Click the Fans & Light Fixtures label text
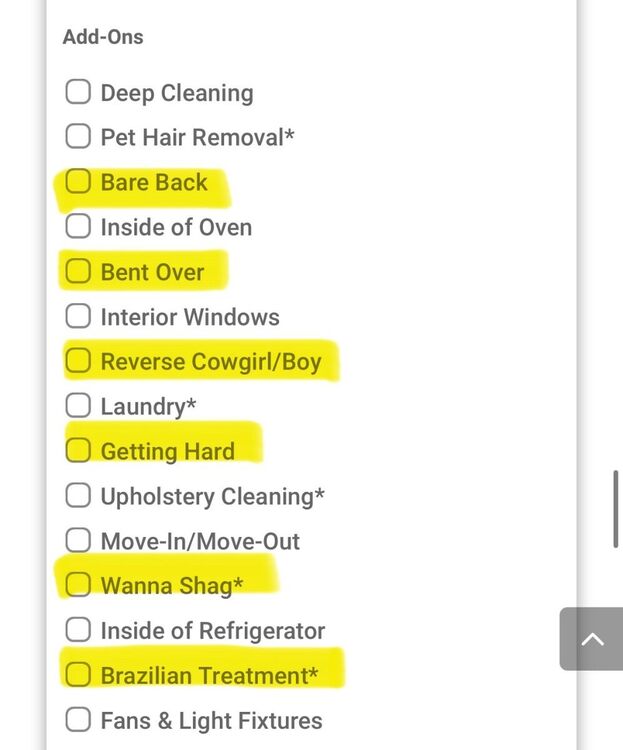The width and height of the screenshot is (623, 750). click(x=211, y=720)
